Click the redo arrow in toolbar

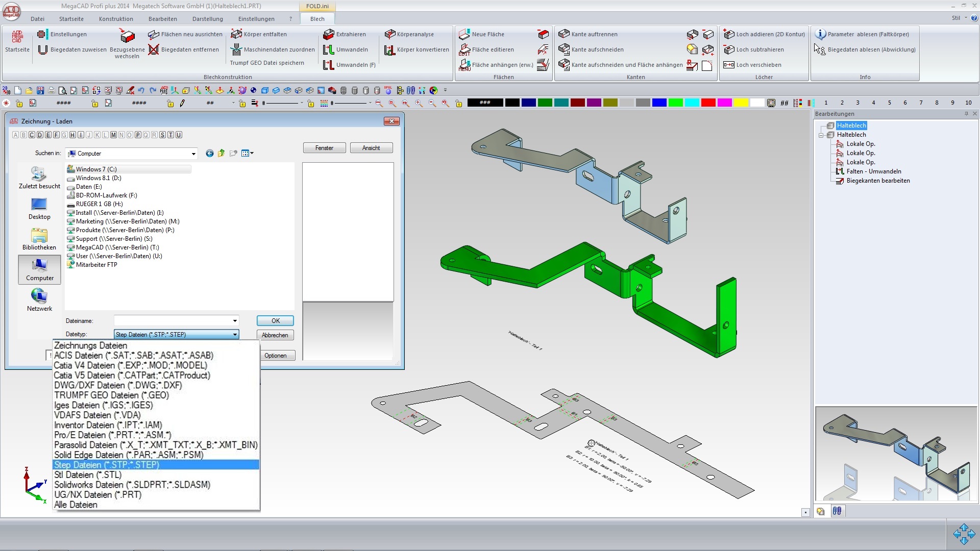pos(153,90)
